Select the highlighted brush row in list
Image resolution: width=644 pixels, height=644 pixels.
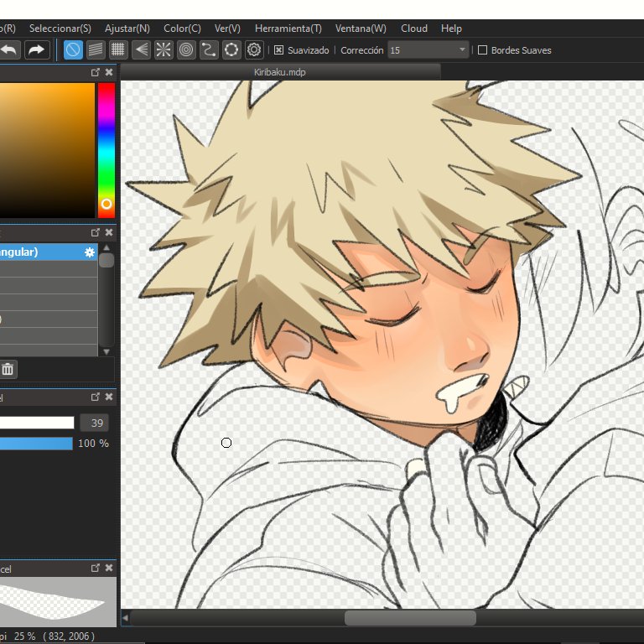[x=49, y=252]
